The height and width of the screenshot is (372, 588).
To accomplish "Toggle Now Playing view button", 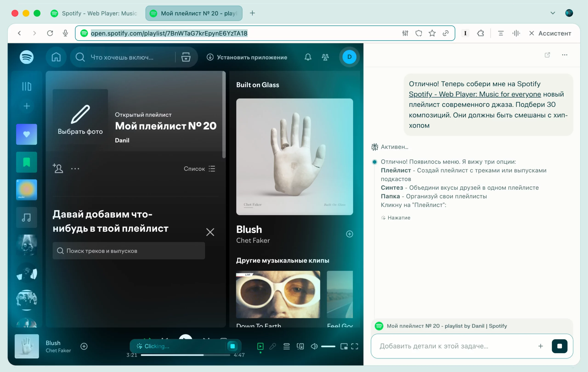I will pyautogui.click(x=260, y=346).
